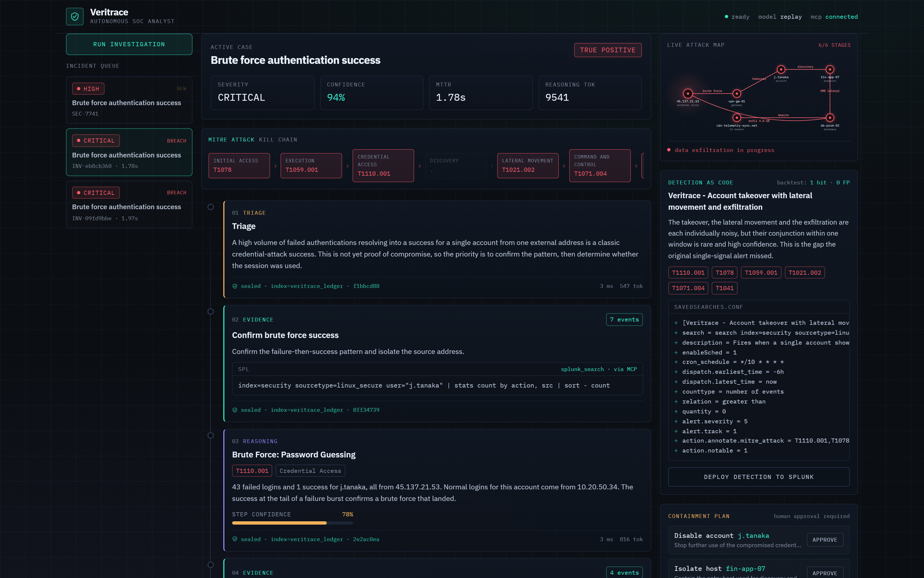Click the 4 events badge
This screenshot has height=578, width=924.
point(624,572)
